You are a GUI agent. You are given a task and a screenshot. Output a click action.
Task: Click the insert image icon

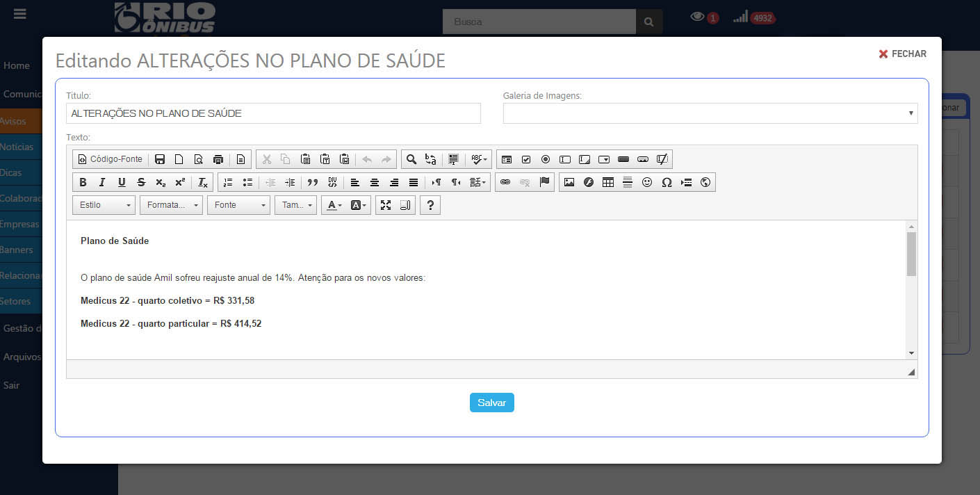coord(569,182)
